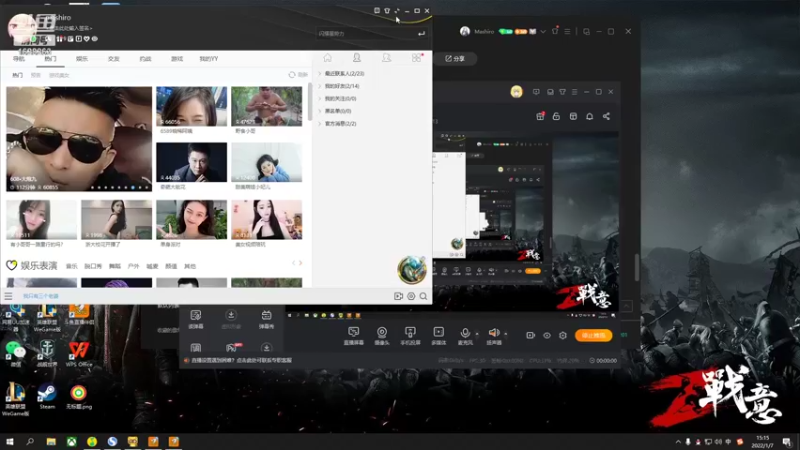Click the bell notification icon in inner window
This screenshot has width=800, height=450.
589,116
